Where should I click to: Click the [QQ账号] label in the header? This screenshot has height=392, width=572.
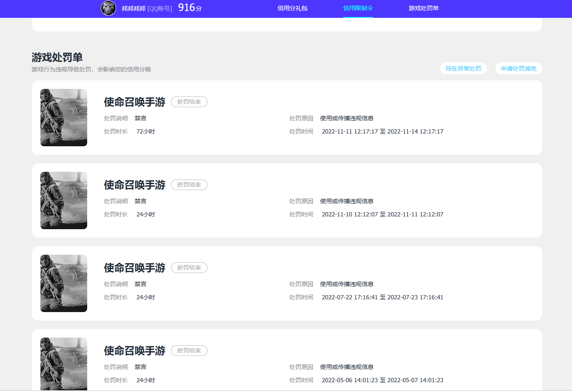point(159,9)
